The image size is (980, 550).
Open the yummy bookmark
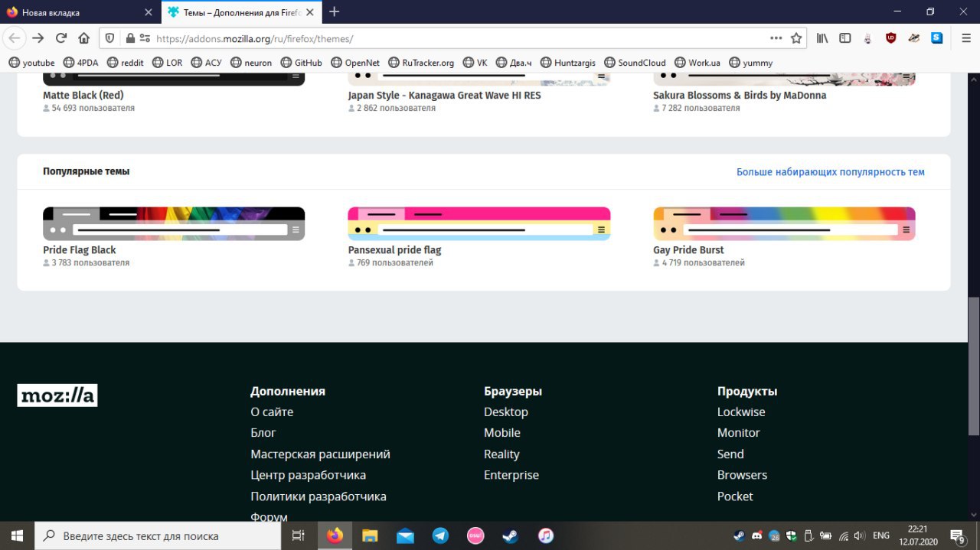750,63
